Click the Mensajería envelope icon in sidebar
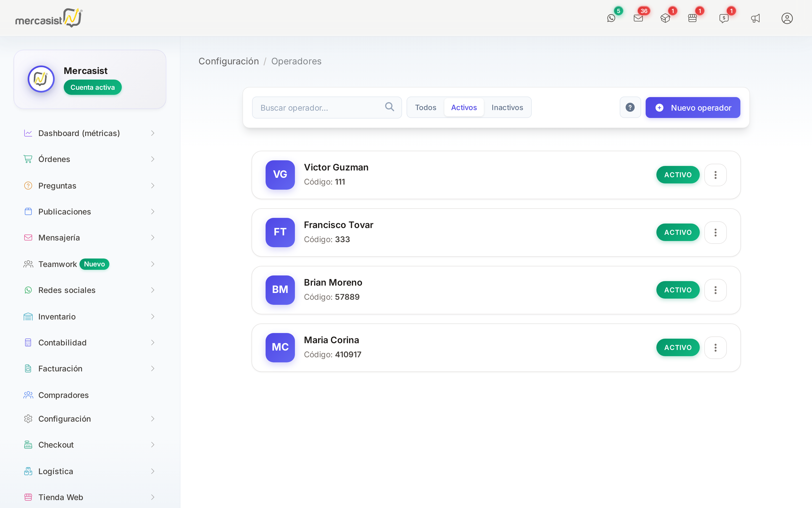 coord(28,238)
